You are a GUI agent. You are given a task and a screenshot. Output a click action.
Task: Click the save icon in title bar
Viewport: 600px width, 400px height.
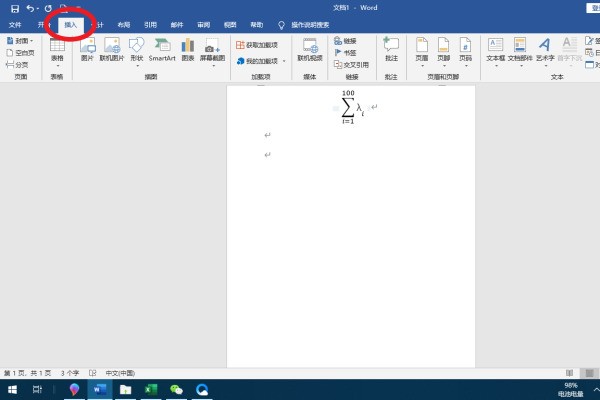point(14,8)
